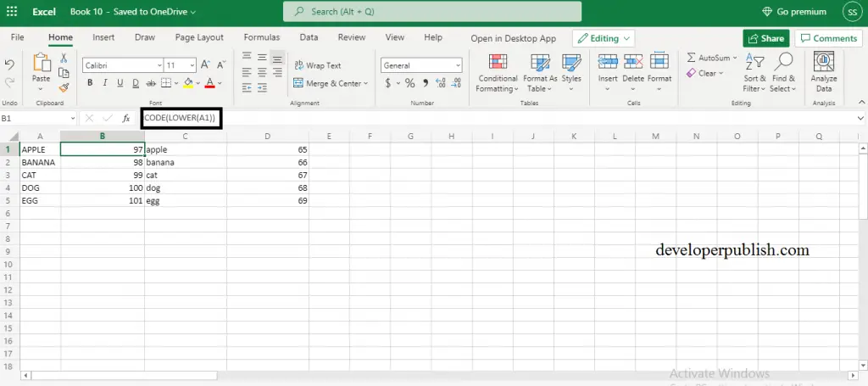Open Find & Select menu
Viewport: 868px width, 386px height.
pyautogui.click(x=783, y=73)
